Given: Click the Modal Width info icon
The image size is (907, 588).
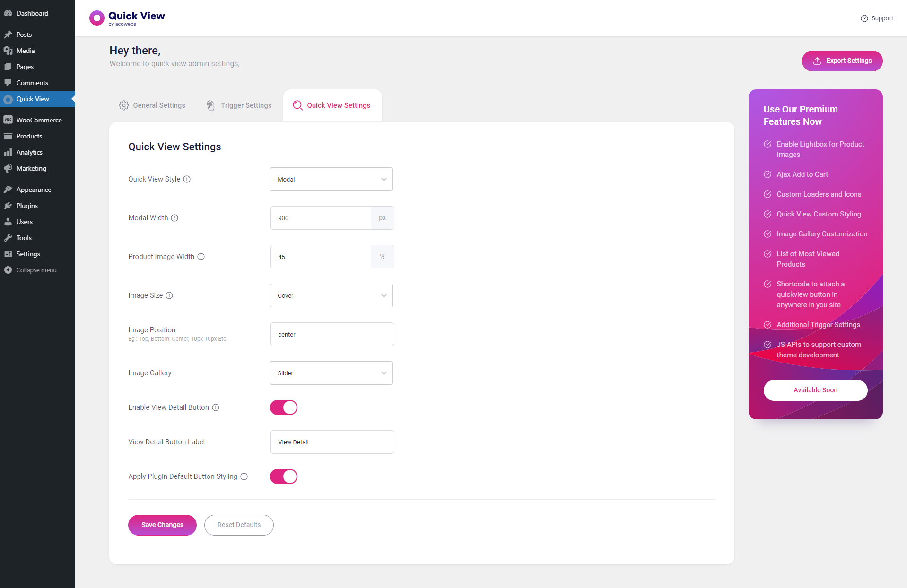Looking at the screenshot, I should click(x=174, y=218).
